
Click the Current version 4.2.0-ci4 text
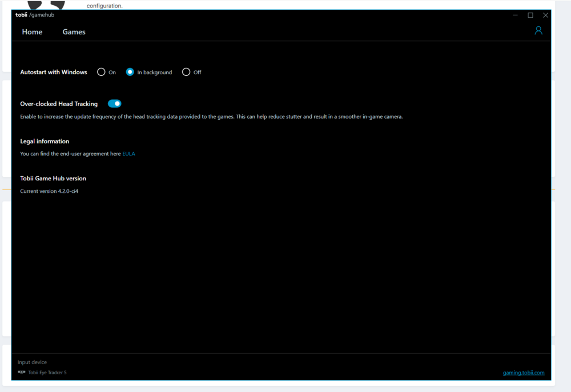pos(49,191)
